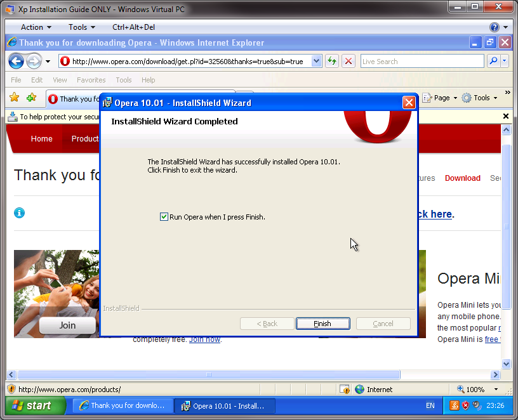Open Favorites Center star icon
518x420 pixels.
pyautogui.click(x=14, y=98)
